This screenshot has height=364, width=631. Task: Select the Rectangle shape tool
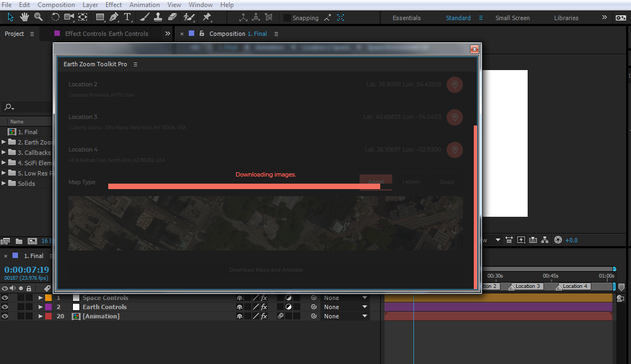[x=100, y=17]
